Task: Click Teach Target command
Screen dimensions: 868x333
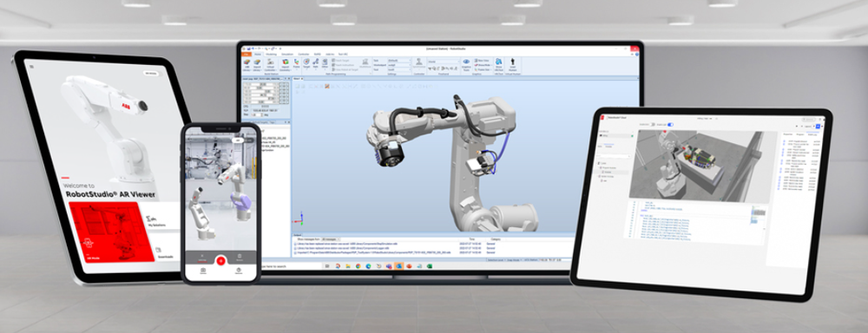Action: click(x=340, y=61)
